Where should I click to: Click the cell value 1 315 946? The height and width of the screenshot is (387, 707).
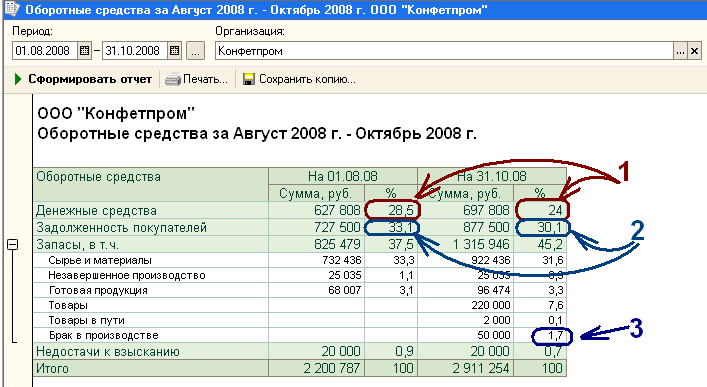pos(481,244)
